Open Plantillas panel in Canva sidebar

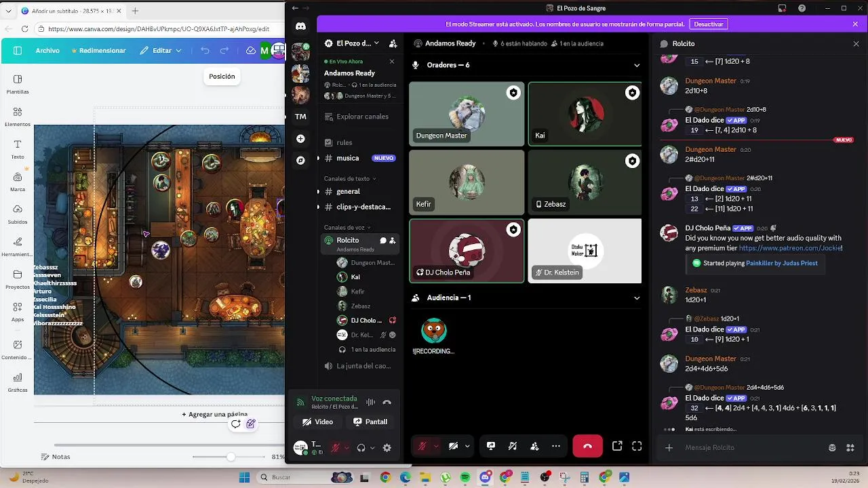click(x=18, y=84)
